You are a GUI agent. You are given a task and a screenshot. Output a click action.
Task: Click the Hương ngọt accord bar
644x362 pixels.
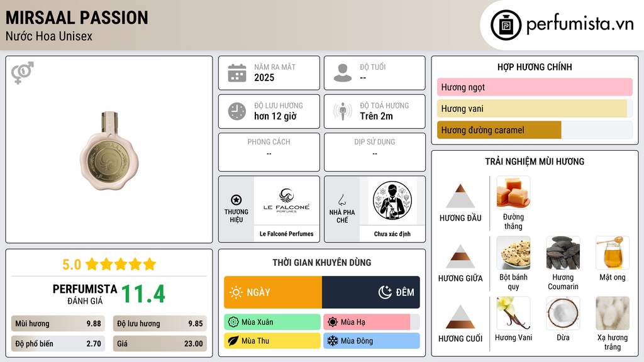pyautogui.click(x=535, y=87)
